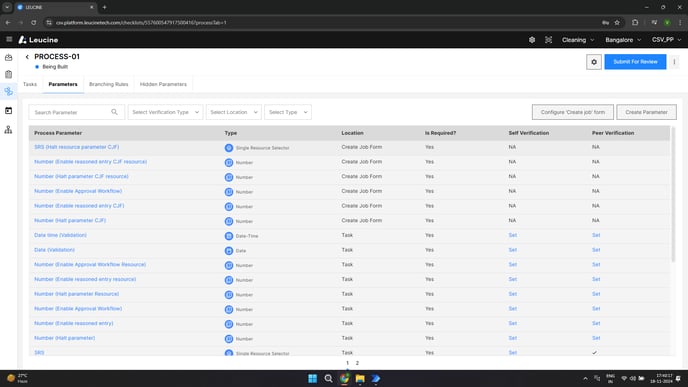The width and height of the screenshot is (688, 387).
Task: Select the highlighted process flow sidebar icon
Action: [x=8, y=91]
